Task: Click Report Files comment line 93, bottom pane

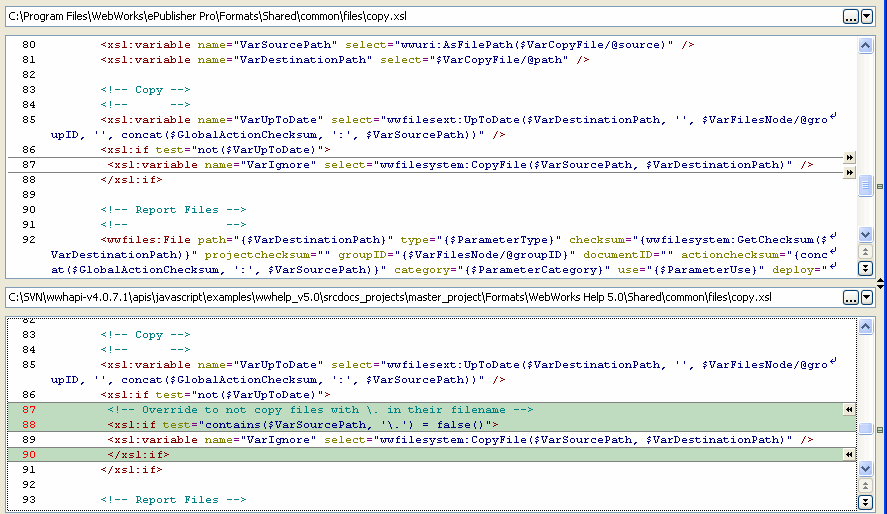Action: 173,500
